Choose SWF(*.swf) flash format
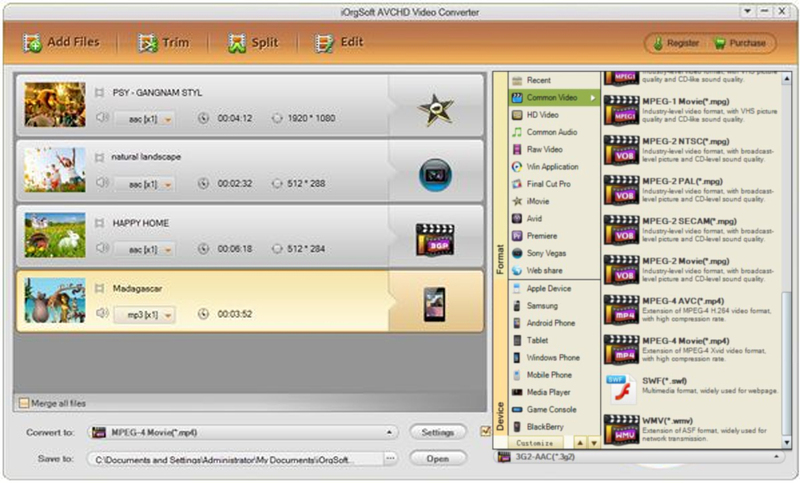 (691, 389)
